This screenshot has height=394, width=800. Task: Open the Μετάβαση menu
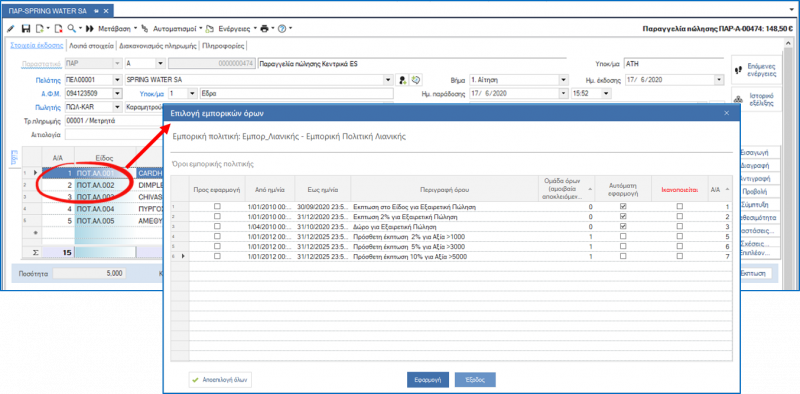[x=117, y=29]
